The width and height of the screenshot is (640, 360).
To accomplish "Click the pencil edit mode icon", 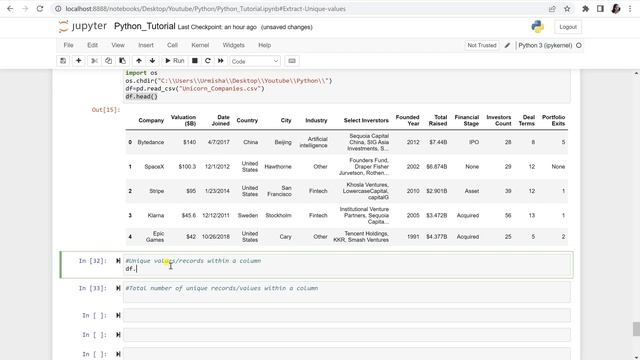I will pyautogui.click(x=507, y=45).
